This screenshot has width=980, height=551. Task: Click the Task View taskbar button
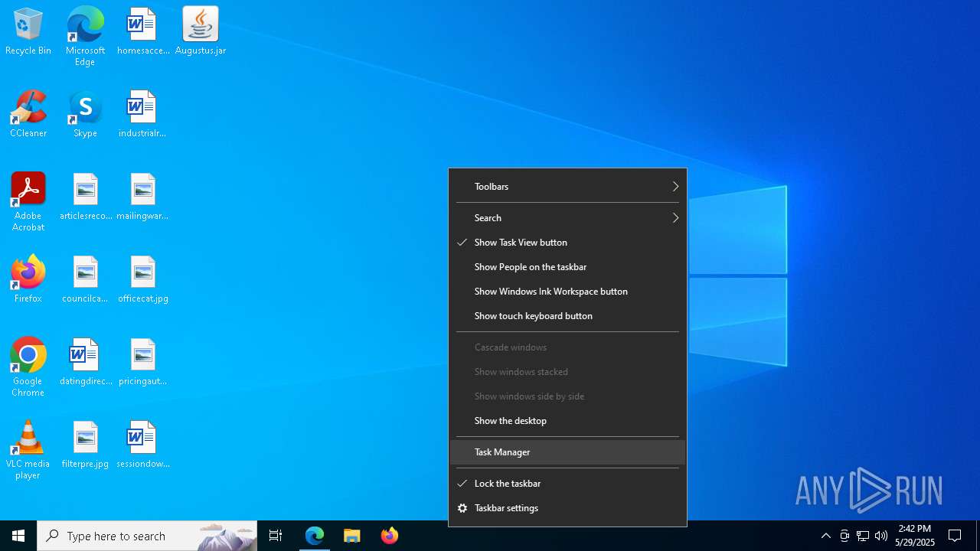276,536
